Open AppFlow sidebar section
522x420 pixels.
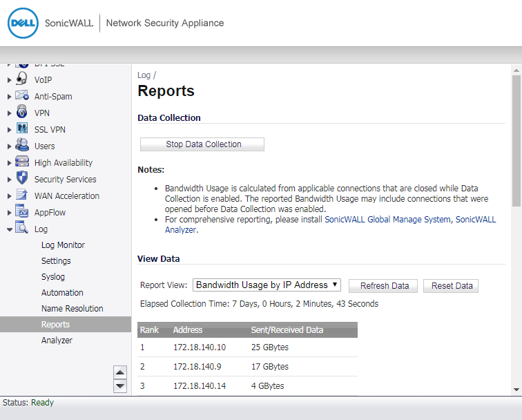[x=50, y=213]
